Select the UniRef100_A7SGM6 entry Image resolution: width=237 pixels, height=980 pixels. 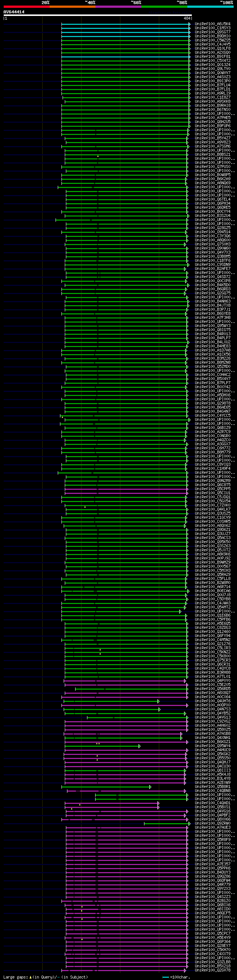(213, 146)
